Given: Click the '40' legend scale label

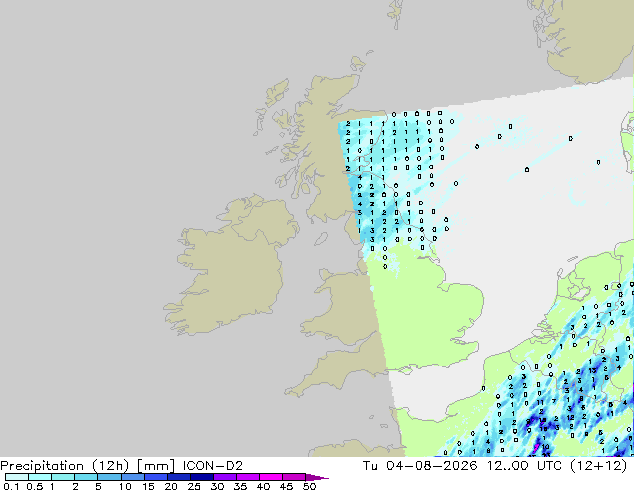Looking at the screenshot, I should pyautogui.click(x=263, y=486).
